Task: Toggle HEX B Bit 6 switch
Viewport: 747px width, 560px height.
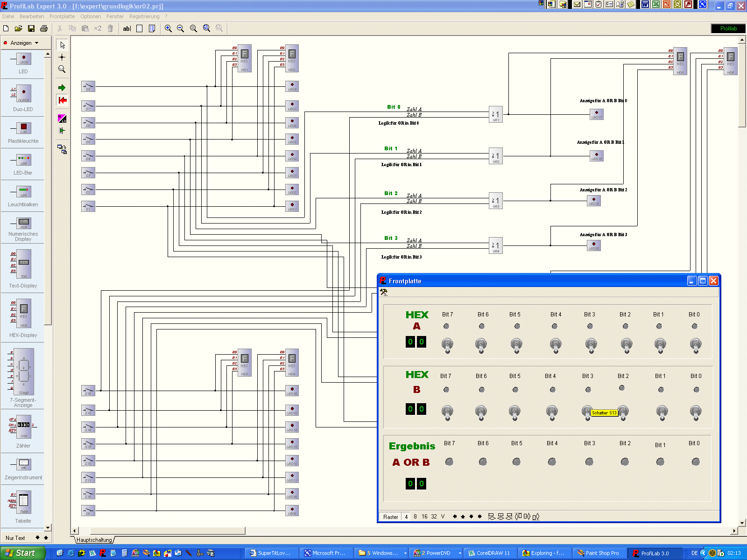Action: click(x=481, y=413)
